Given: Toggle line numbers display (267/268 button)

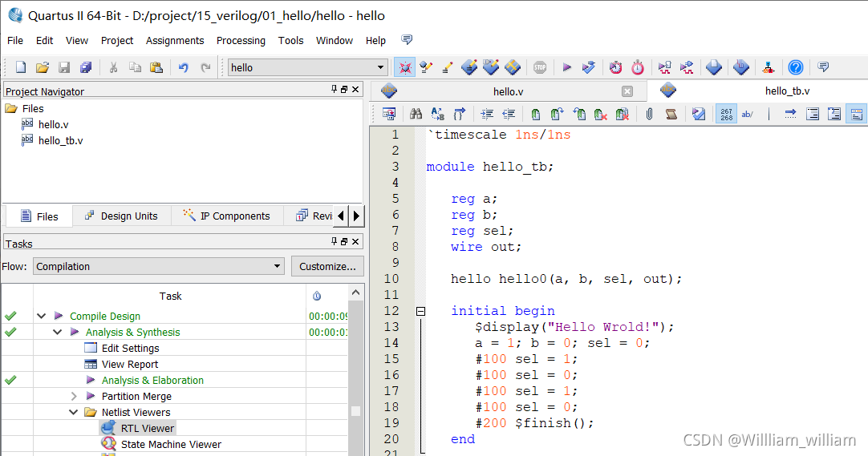Looking at the screenshot, I should coord(726,114).
